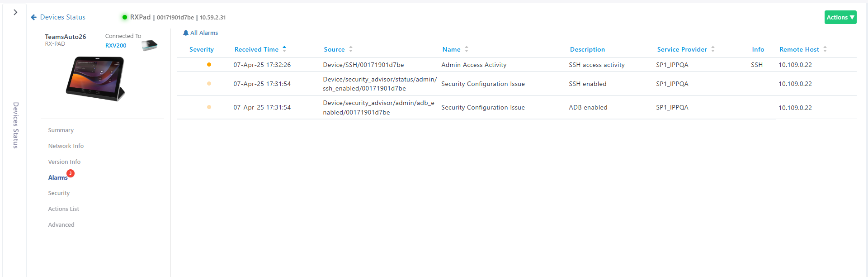Image resolution: width=868 pixels, height=277 pixels.
Task: Click severity dot of ADB enabled alarm
Action: pos(209,107)
